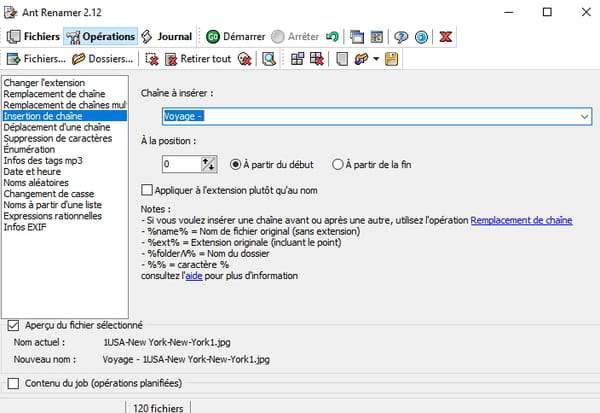
Task: Select Remplacement de chaînes multiples operation
Action: (65, 105)
